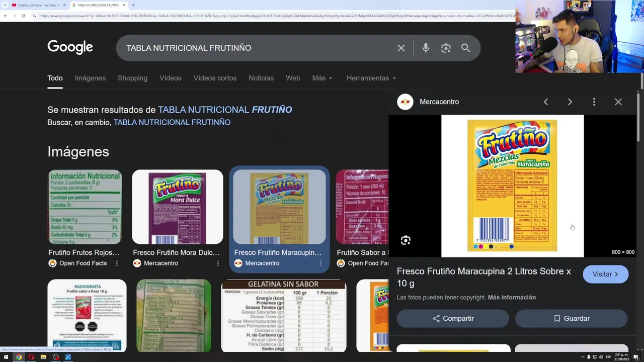The image size is (644, 362).
Task: Clear the search box text
Action: click(401, 48)
